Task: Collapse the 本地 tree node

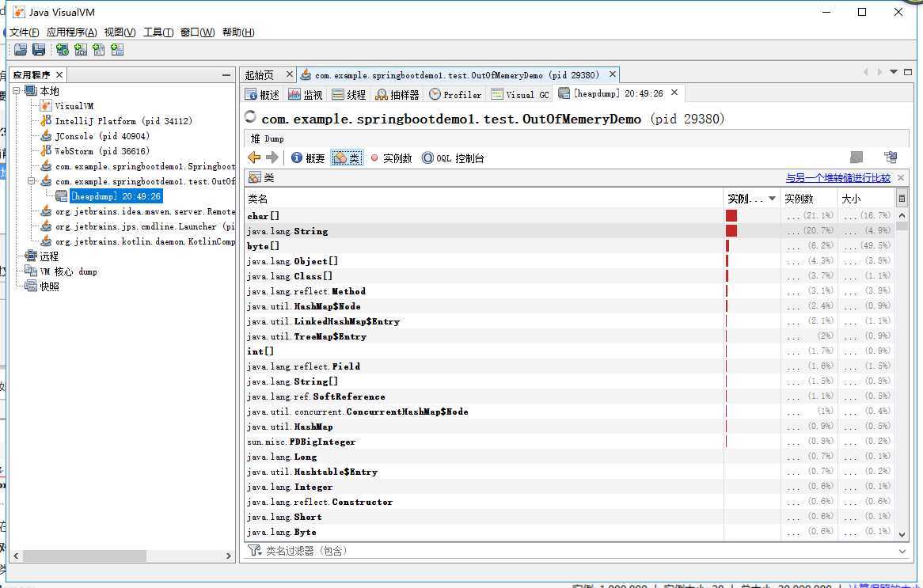Action: [17, 91]
